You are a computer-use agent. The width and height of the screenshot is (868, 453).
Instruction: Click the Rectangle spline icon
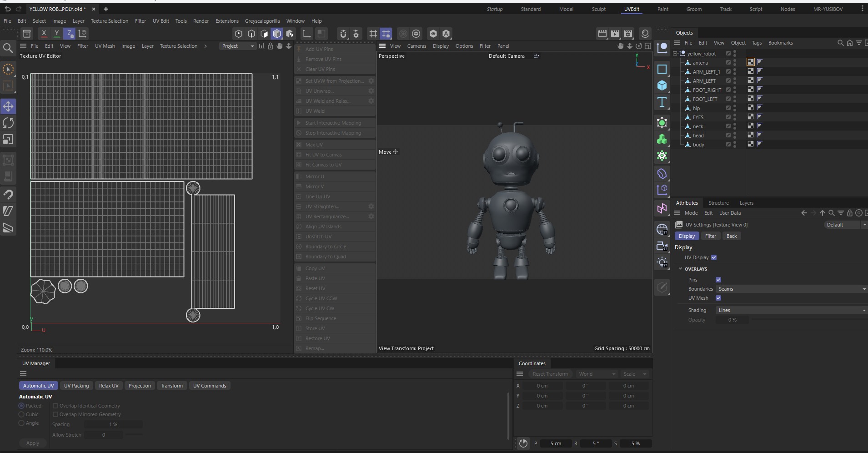point(662,69)
